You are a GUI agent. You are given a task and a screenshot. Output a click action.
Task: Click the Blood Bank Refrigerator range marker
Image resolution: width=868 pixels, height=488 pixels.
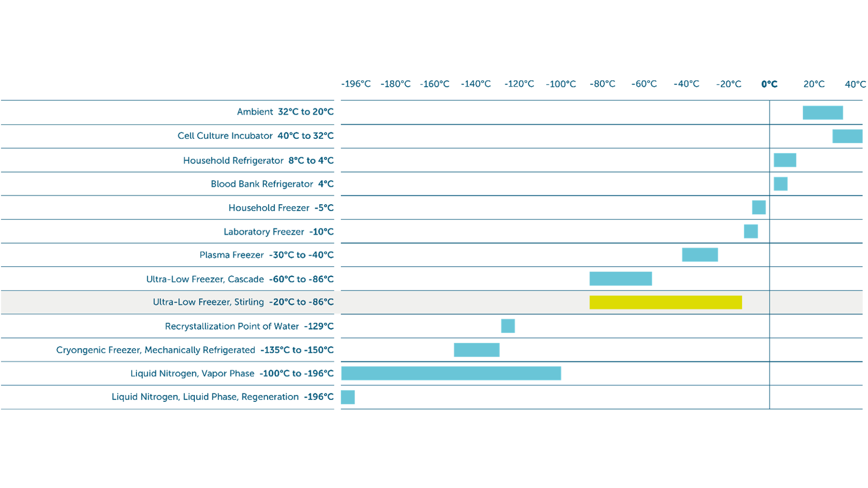coord(783,184)
